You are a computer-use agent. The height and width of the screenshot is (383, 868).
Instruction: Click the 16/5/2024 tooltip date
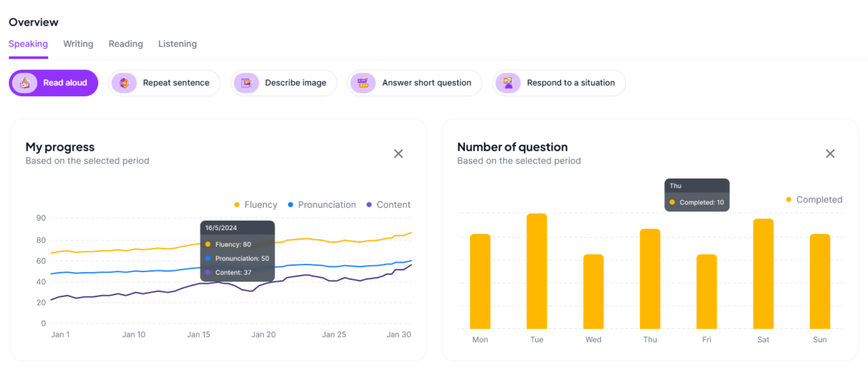point(221,228)
